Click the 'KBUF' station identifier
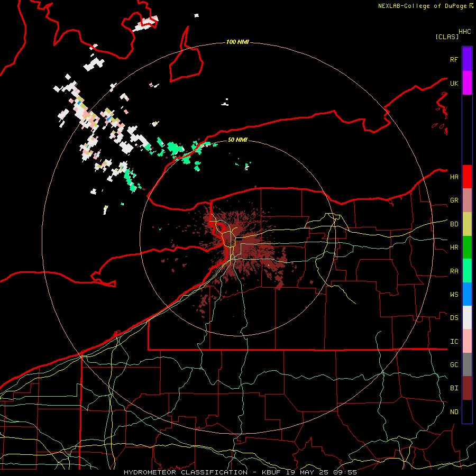Viewport: 476px width, 476px height. click(x=271, y=472)
